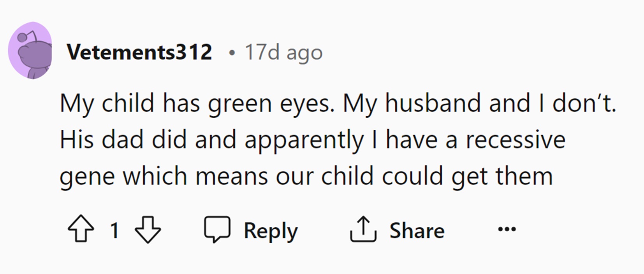Click the speech bubble reply icon
644x274 pixels.
click(x=217, y=230)
